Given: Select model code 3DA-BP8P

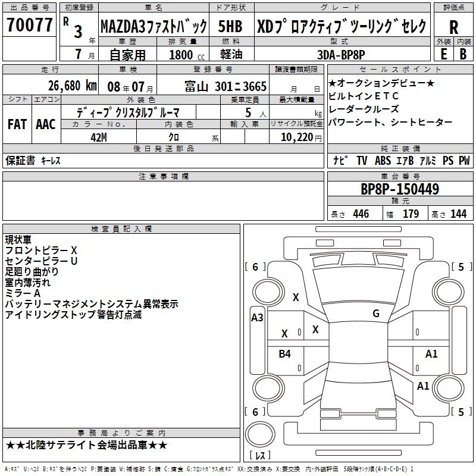Looking at the screenshot, I should [x=341, y=55].
